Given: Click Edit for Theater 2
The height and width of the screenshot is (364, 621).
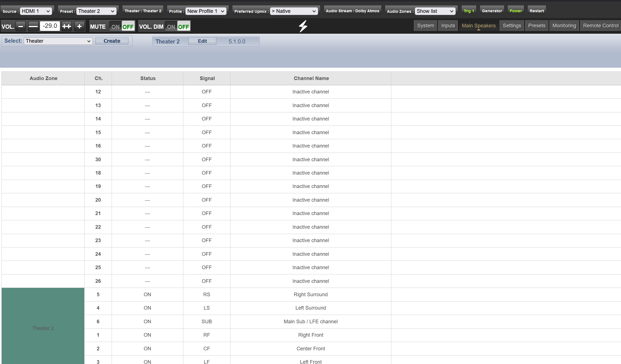Looking at the screenshot, I should (202, 41).
